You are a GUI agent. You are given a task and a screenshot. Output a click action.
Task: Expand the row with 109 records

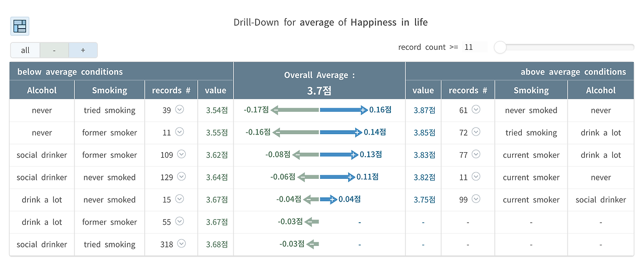[x=182, y=154]
